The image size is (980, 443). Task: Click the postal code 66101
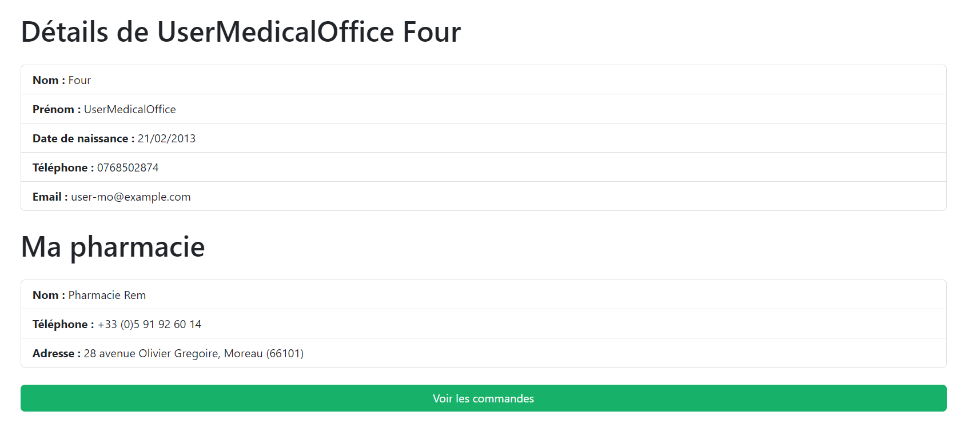285,353
